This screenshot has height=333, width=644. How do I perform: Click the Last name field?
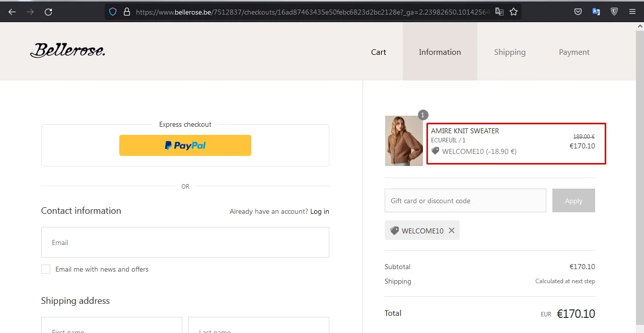point(259,325)
